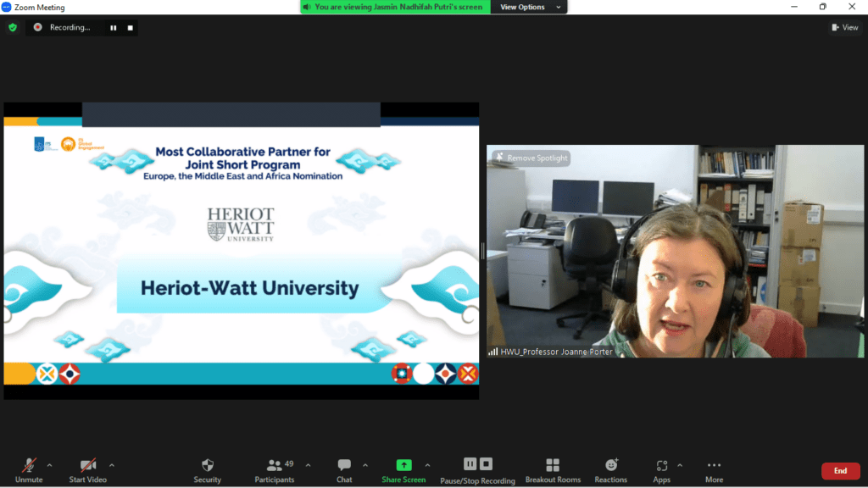
Task: Click the red End meeting button
Action: click(x=840, y=471)
